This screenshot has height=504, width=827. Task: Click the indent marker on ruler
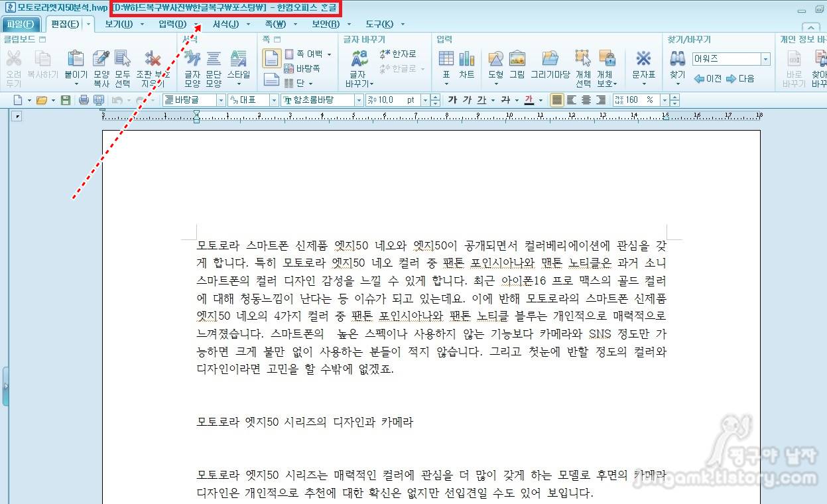pos(196,117)
